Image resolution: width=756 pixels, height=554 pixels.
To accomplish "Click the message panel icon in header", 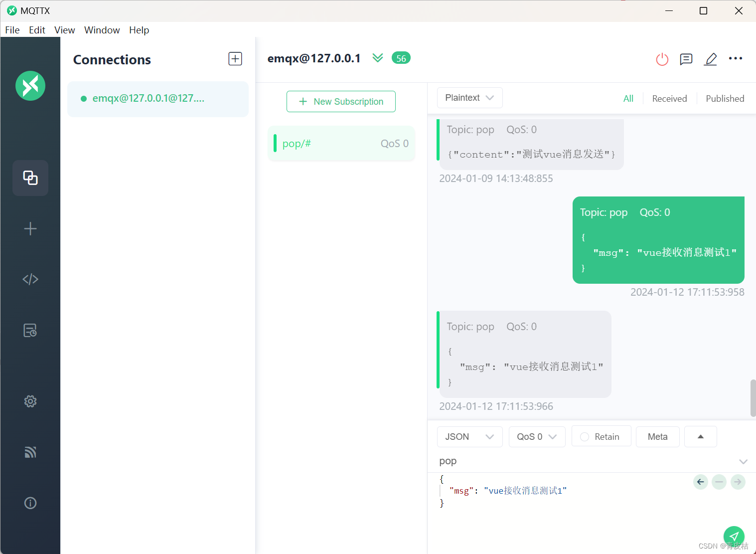I will coord(686,59).
